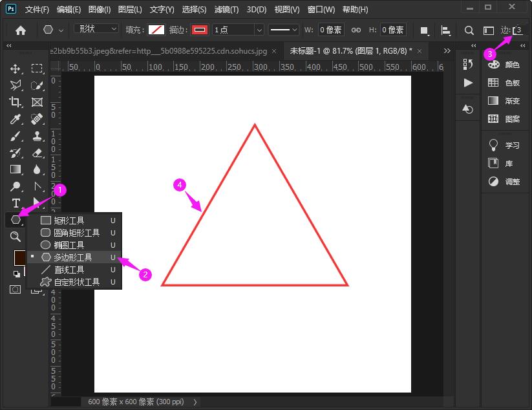Choose 椭圆工具 from the flyout
Viewport: 532px width, 410px height.
pos(69,245)
